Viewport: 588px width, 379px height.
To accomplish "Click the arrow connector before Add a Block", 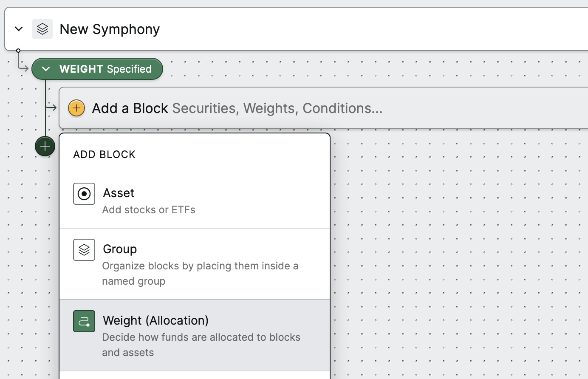I will [51, 107].
